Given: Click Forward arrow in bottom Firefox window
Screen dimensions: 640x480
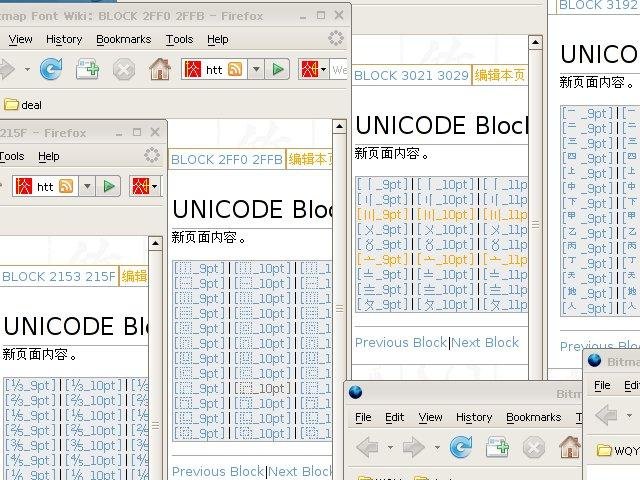Looking at the screenshot, I should (x=414, y=447).
